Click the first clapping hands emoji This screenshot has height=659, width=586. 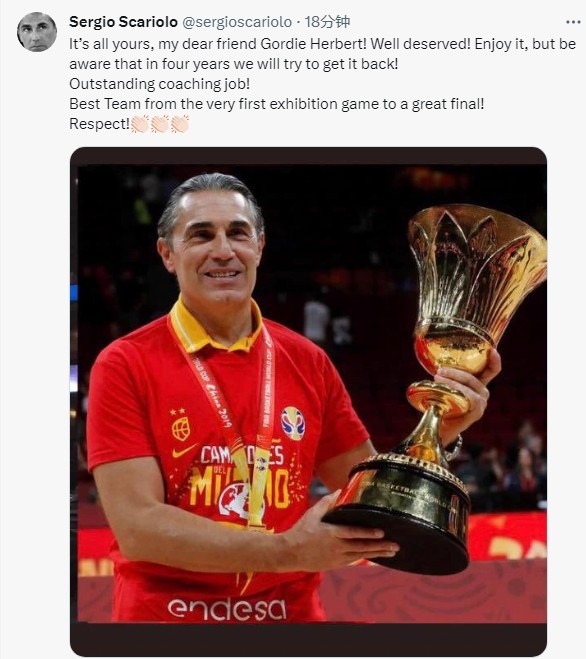[x=140, y=124]
